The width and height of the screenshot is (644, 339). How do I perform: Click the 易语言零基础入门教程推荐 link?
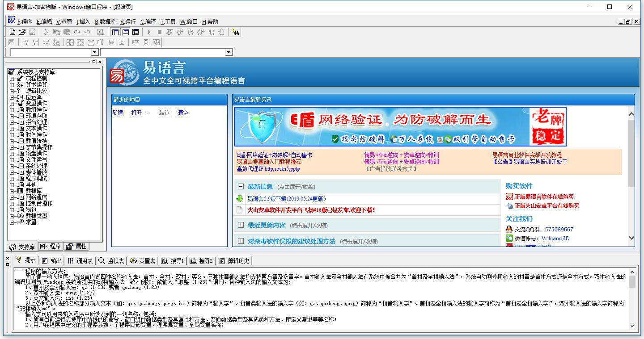point(269,162)
